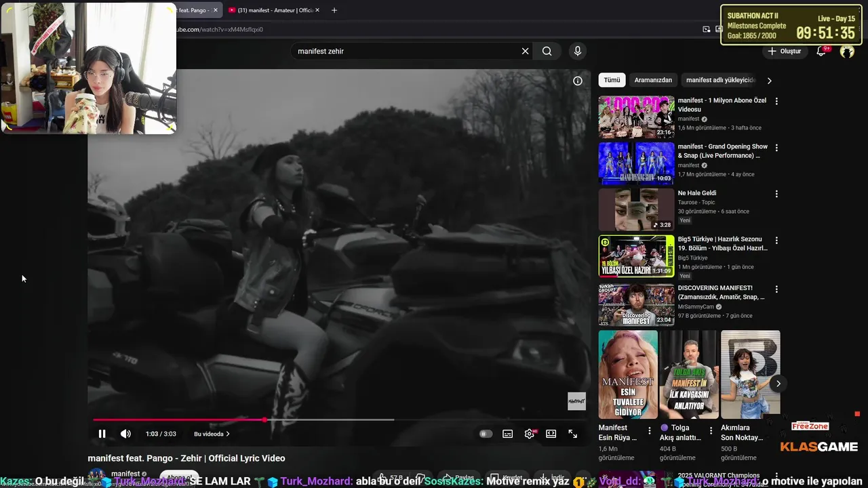Open options for "Big5 Türkiye" video
The image size is (868, 488).
[776, 240]
